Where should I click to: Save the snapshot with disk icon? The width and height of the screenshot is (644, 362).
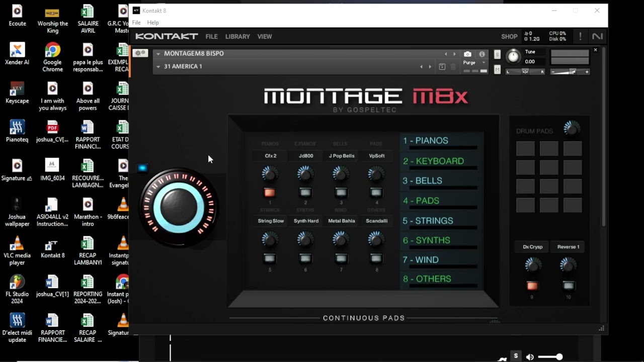442,67
